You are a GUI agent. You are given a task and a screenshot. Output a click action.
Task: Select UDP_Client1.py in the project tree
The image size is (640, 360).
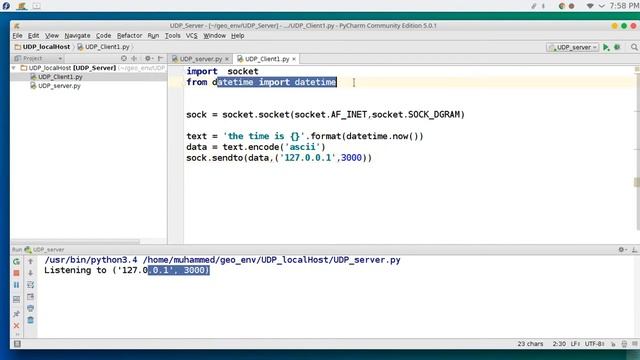(56, 77)
